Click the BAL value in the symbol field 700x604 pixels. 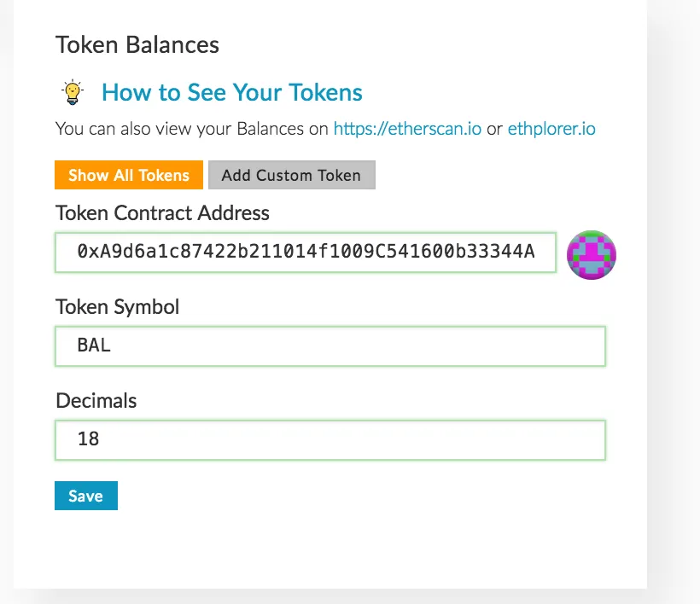click(94, 346)
